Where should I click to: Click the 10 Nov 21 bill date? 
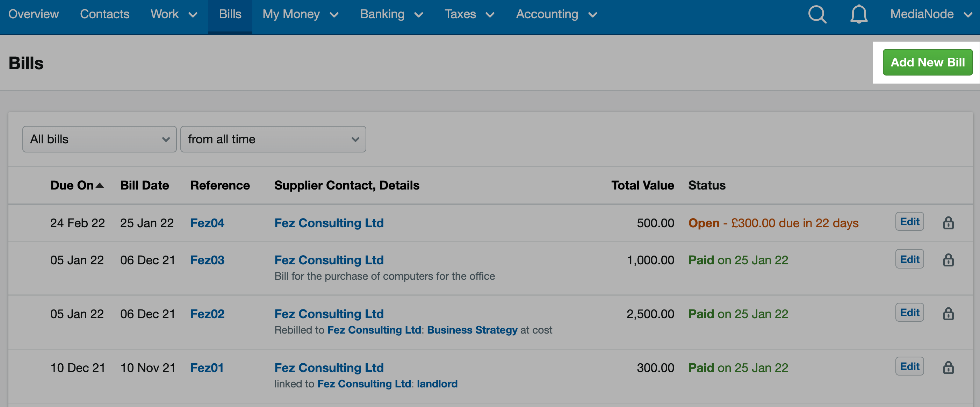coord(148,368)
